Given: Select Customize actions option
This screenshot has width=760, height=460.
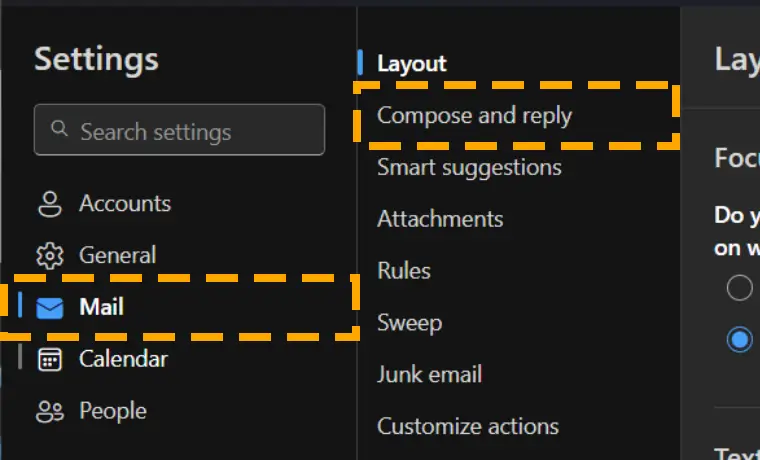Looking at the screenshot, I should (x=468, y=427).
